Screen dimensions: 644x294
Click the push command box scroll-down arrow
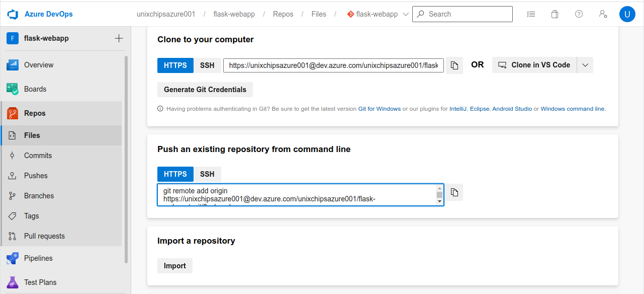pos(440,201)
